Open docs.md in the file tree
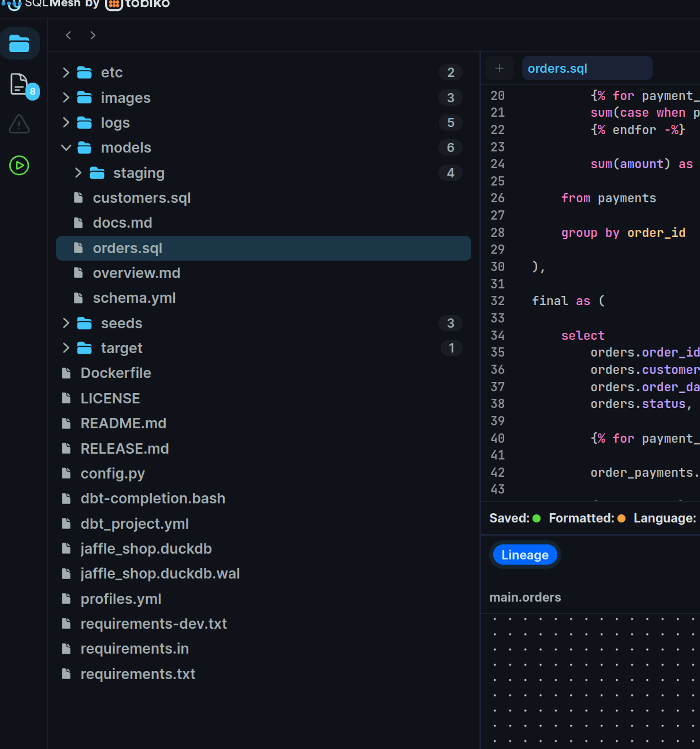Image resolution: width=700 pixels, height=749 pixels. (122, 223)
